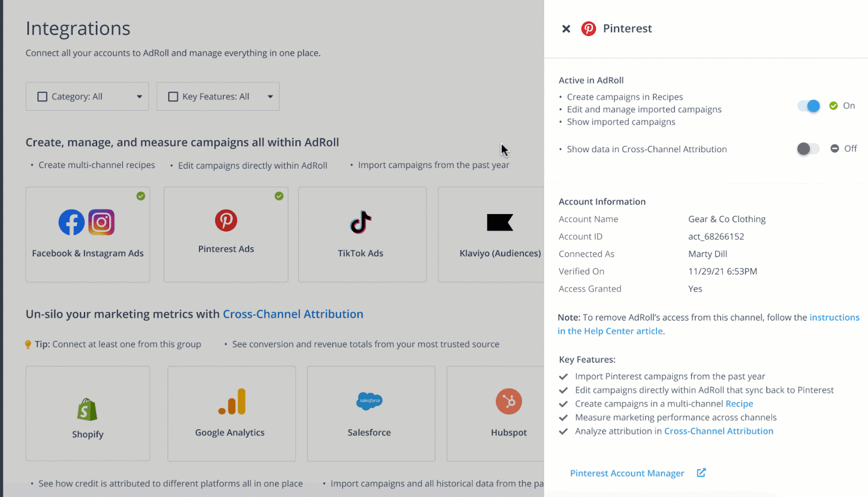This screenshot has height=497, width=868.
Task: Check the Category: All checkbox
Action: coord(42,97)
